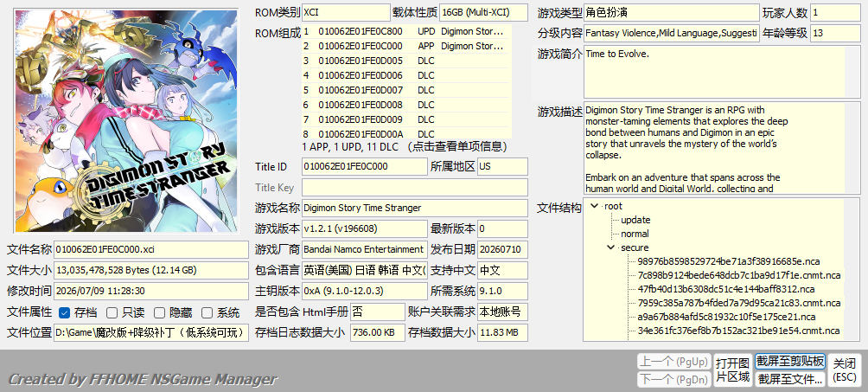Collapse the root node in file tree

595,206
